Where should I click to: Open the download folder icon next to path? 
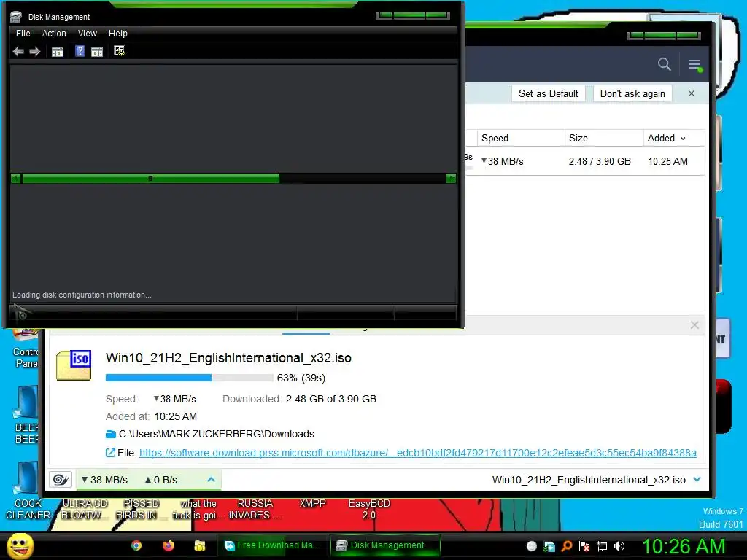tap(111, 434)
